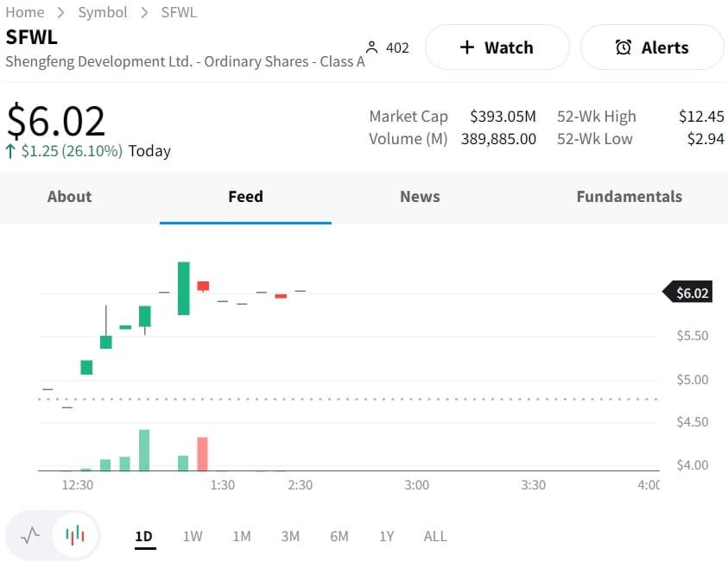The image size is (728, 568).
Task: Click the followers person icon
Action: coord(372,47)
